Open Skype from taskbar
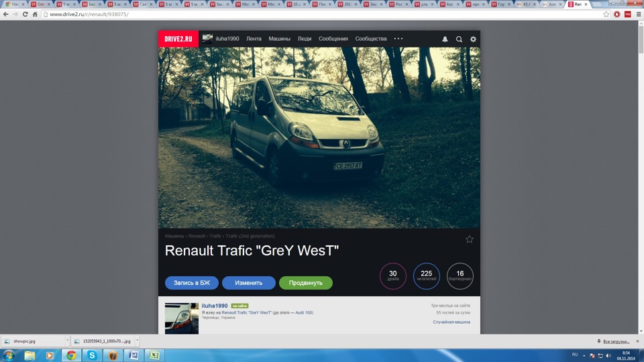Screen dimensions: 644x362 92,355
